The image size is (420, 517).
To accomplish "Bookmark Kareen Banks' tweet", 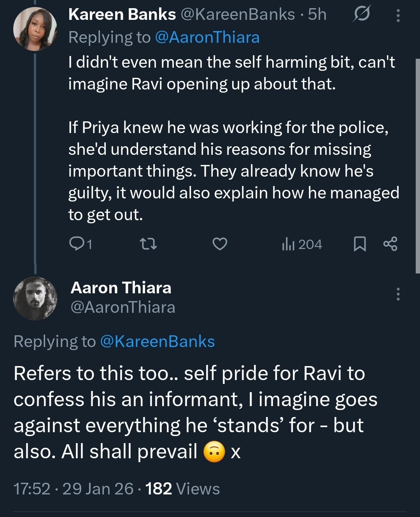I will point(360,244).
